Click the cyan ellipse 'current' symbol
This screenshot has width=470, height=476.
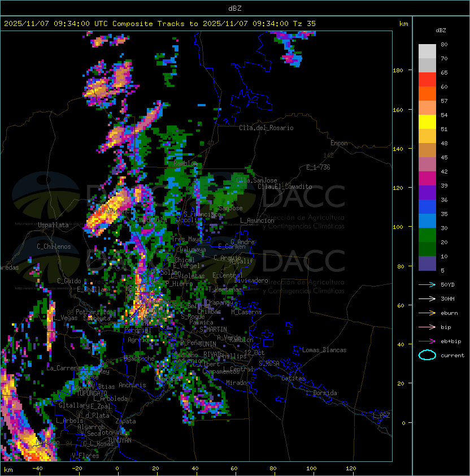(427, 355)
